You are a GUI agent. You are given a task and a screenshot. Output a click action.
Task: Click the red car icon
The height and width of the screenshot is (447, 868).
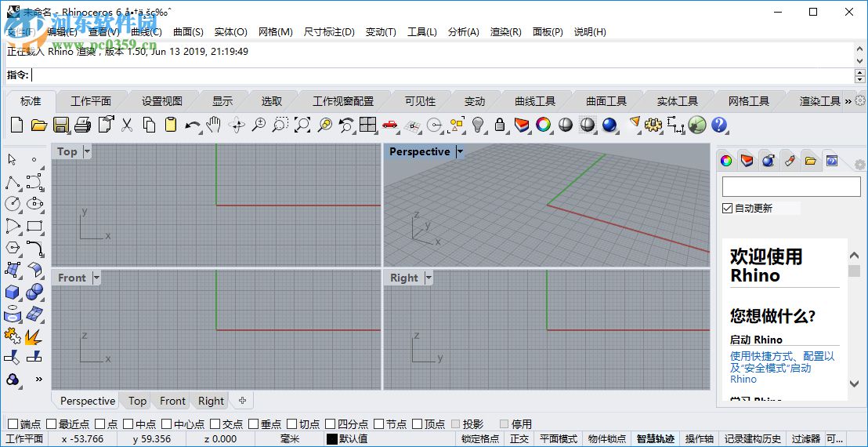click(389, 125)
